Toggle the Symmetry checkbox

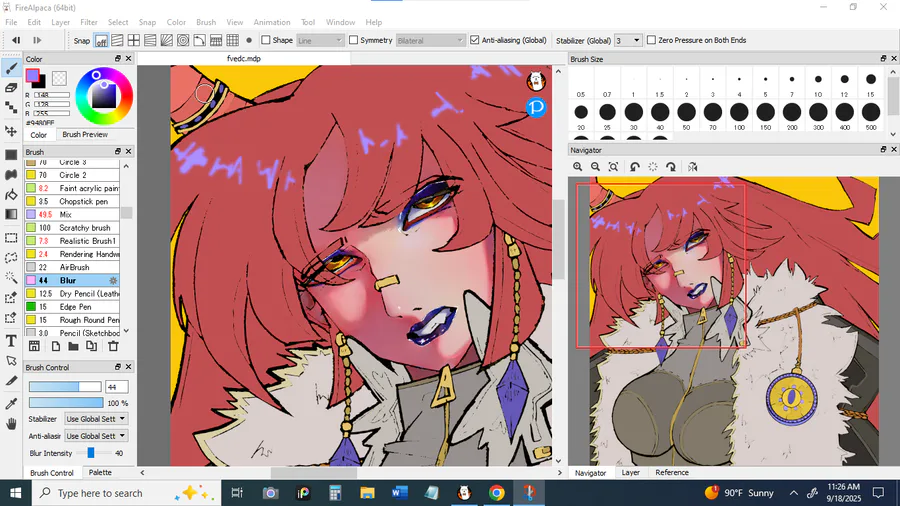(x=354, y=40)
